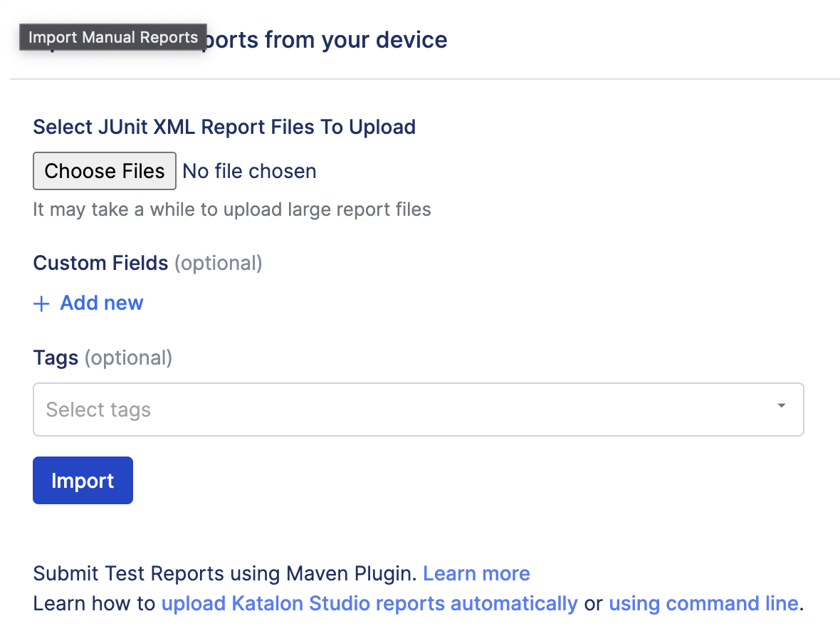The height and width of the screenshot is (631, 840).
Task: Click Choose Files to browse reports
Action: click(x=104, y=171)
